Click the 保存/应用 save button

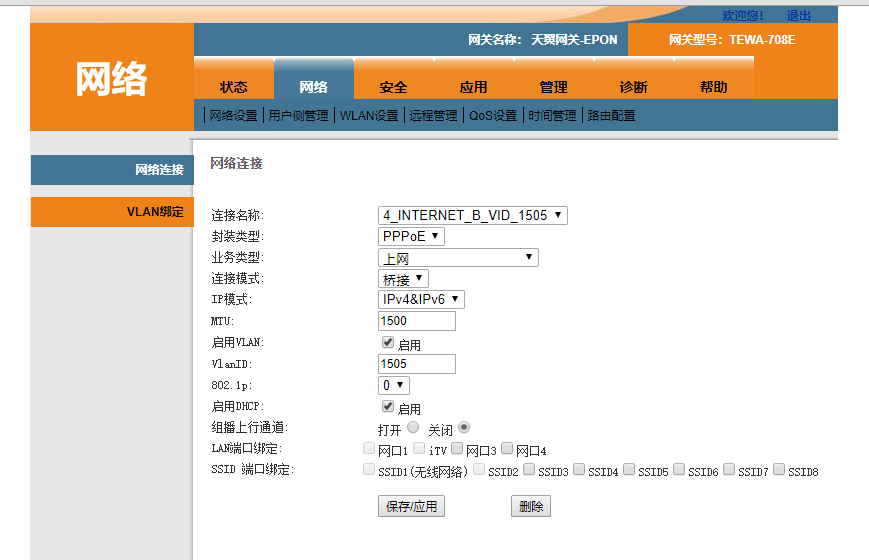[x=411, y=506]
